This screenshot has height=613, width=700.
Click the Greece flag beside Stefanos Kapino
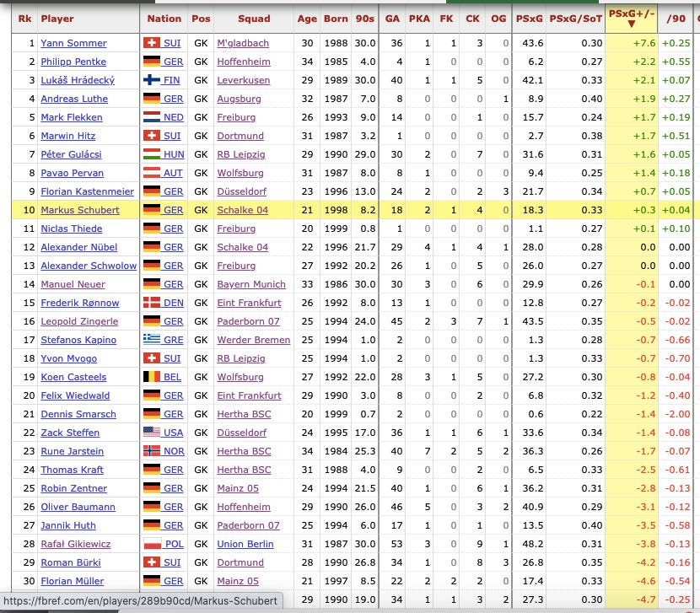point(152,340)
